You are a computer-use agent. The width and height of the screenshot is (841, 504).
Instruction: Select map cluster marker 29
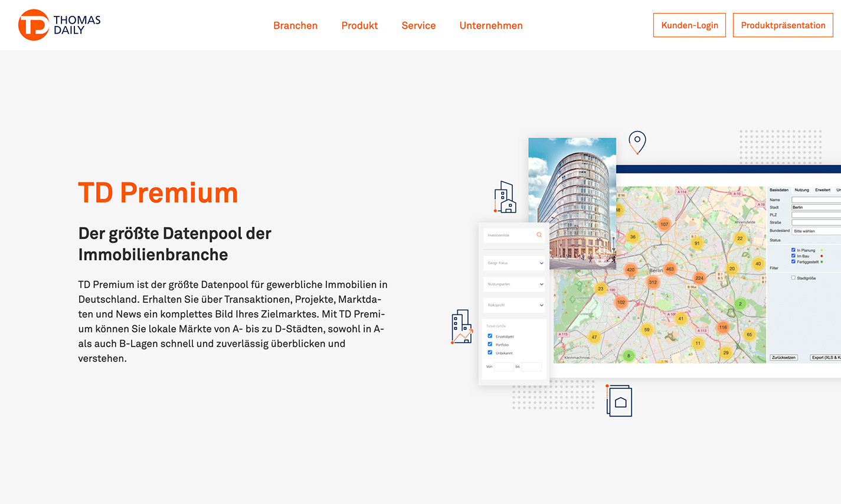[726, 352]
